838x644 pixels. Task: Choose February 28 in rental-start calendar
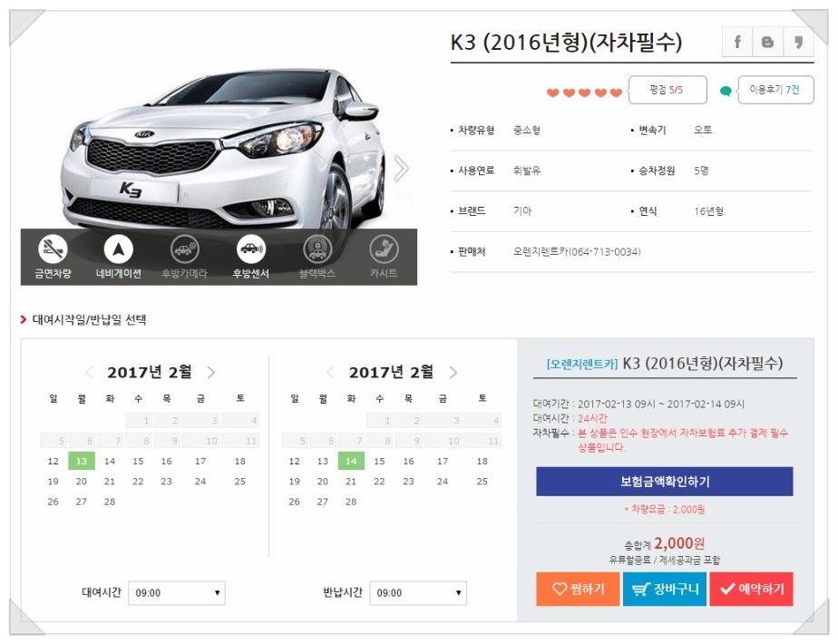(x=110, y=502)
